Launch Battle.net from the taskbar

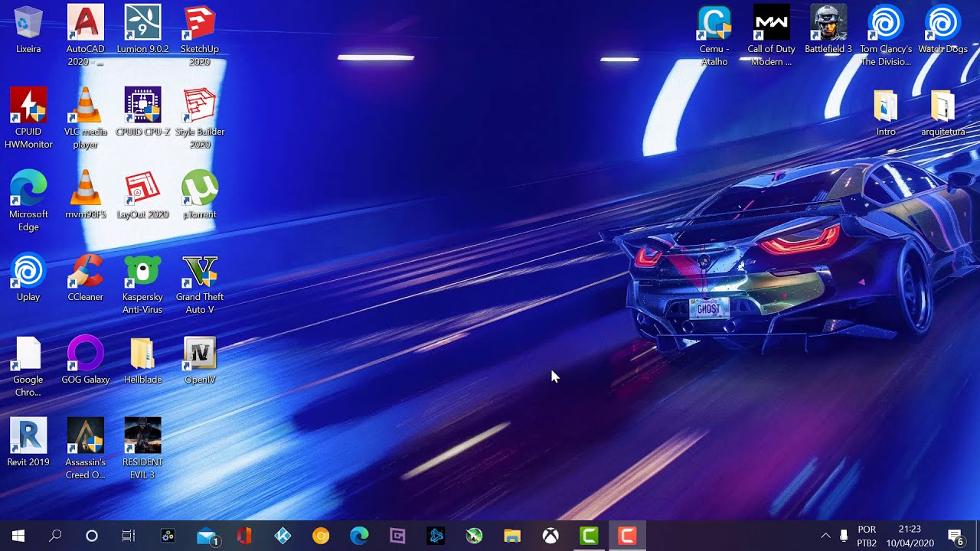click(436, 536)
